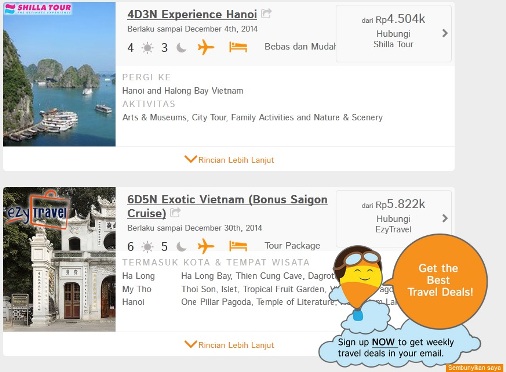Click the moon nights icon for Hanoi tour
The height and width of the screenshot is (372, 506).
point(181,48)
